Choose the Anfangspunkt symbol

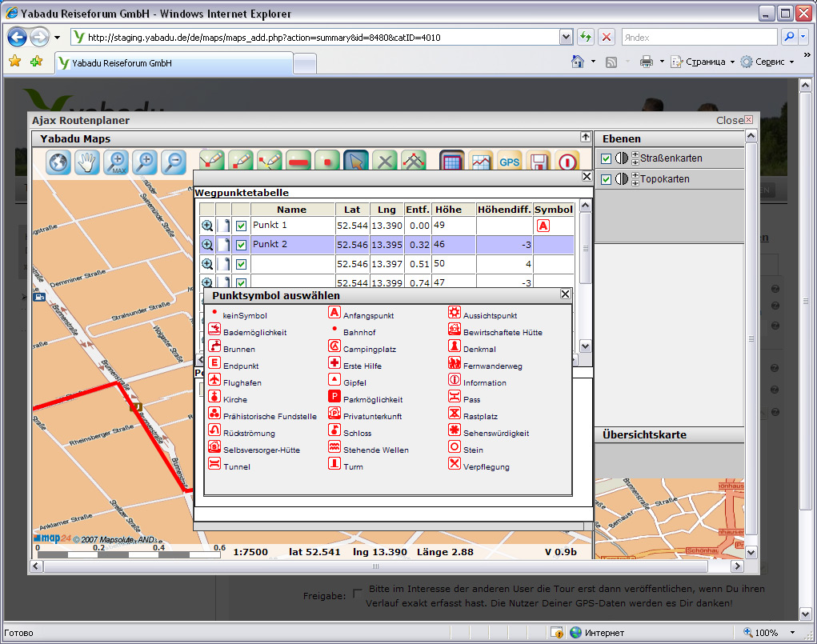pyautogui.click(x=334, y=313)
